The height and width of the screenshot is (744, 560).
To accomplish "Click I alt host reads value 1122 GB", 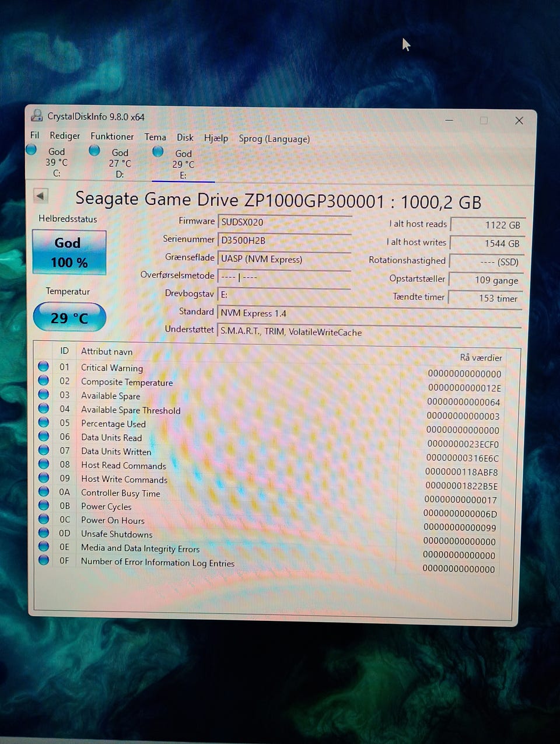I will tap(488, 225).
